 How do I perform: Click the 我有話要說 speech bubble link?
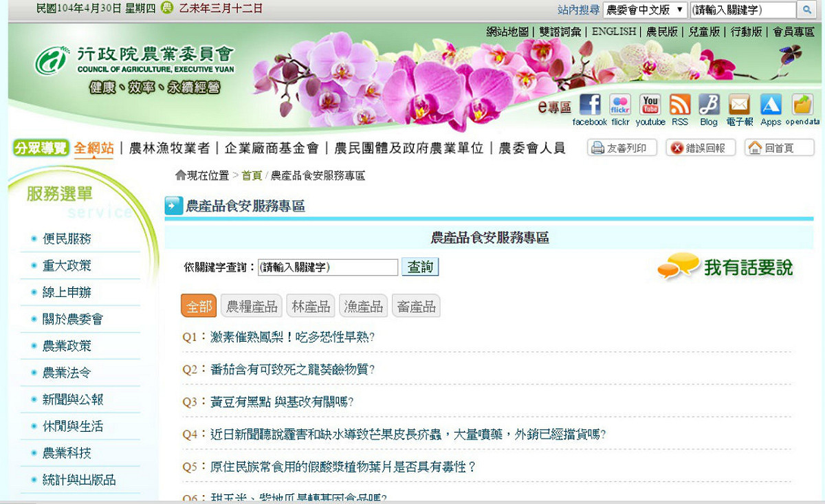[725, 267]
